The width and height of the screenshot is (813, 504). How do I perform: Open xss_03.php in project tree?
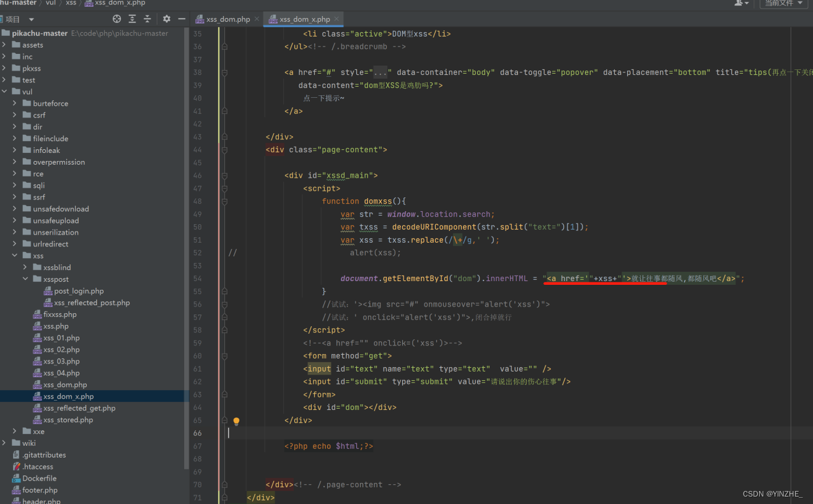61,362
